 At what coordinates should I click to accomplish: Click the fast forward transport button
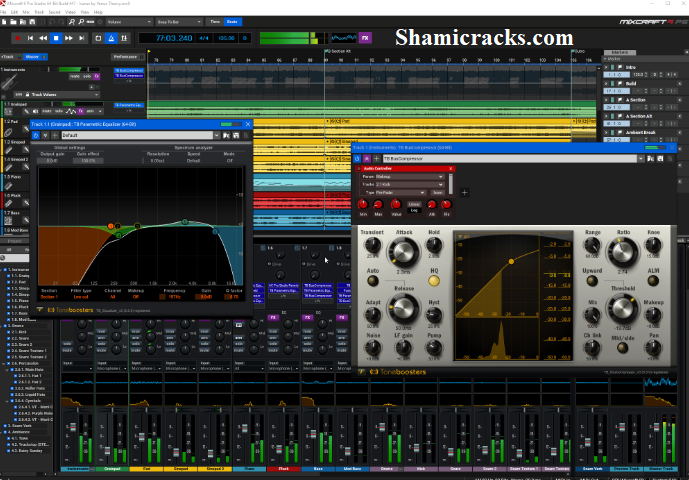tap(69, 38)
